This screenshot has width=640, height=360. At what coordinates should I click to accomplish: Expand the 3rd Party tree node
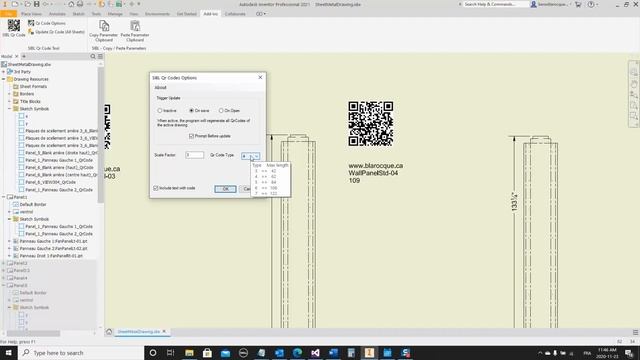pos(4,72)
